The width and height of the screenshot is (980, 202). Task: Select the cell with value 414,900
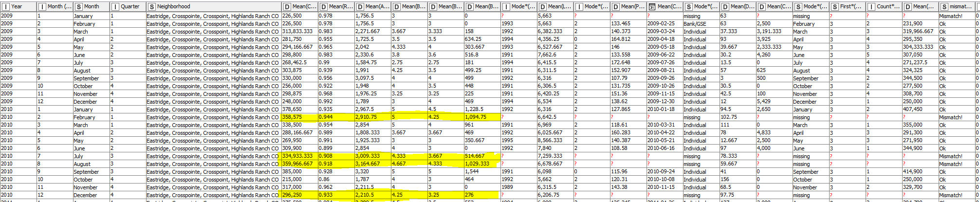coord(920,172)
